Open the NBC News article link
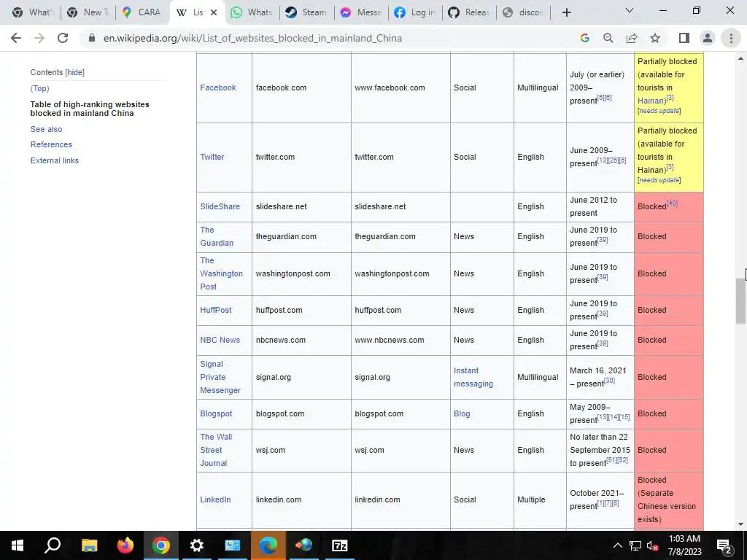The width and height of the screenshot is (747, 560). point(220,340)
